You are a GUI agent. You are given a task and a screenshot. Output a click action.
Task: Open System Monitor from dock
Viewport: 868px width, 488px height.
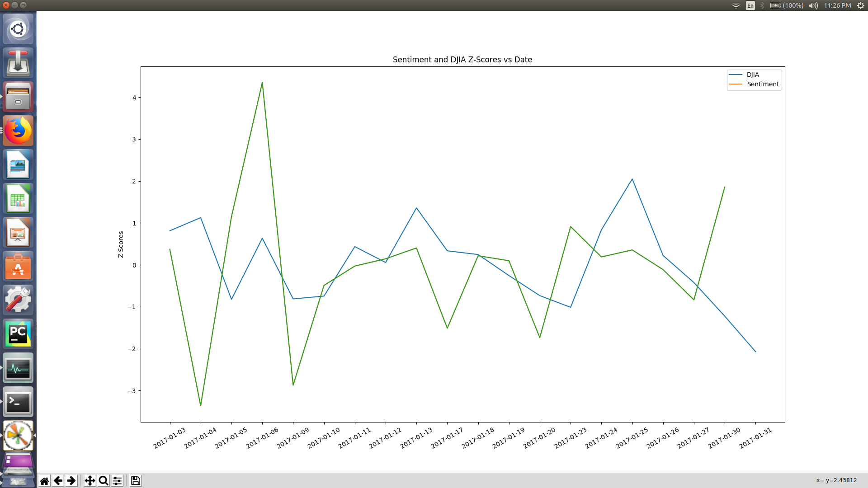(x=18, y=368)
